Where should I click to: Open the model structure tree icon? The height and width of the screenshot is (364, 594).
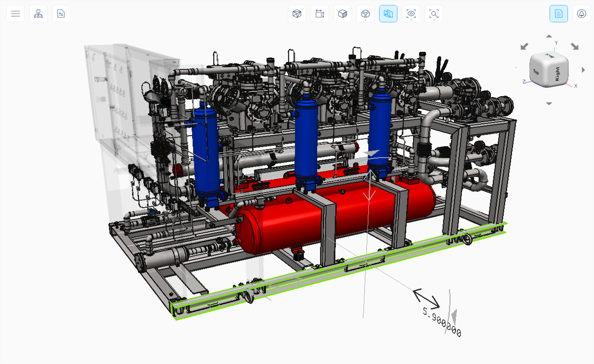click(x=38, y=14)
